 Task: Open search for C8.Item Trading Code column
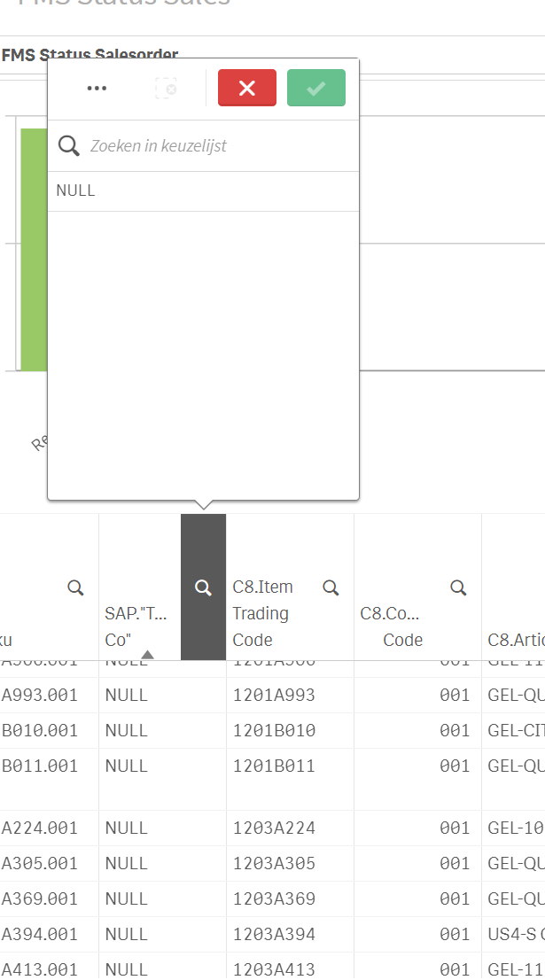click(331, 587)
